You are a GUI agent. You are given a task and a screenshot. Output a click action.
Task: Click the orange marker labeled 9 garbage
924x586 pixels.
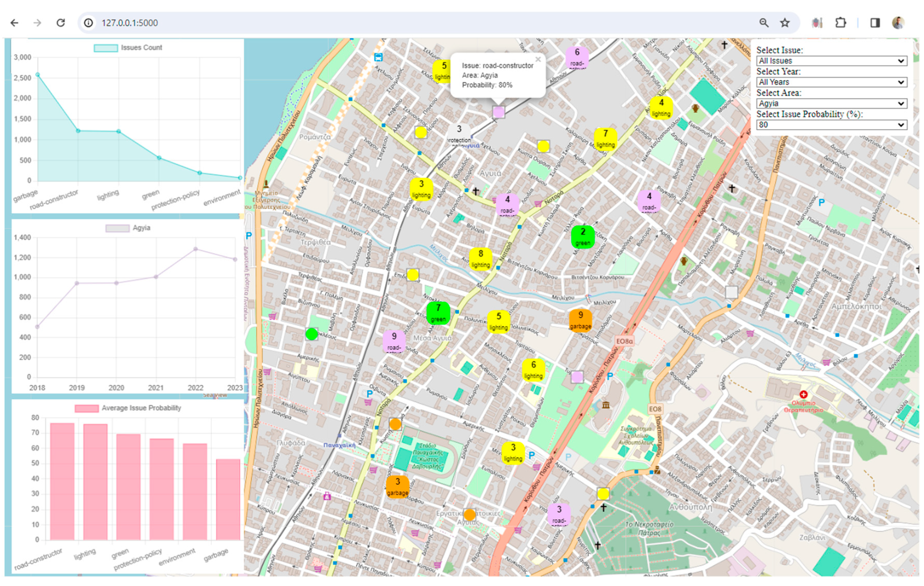pyautogui.click(x=580, y=320)
